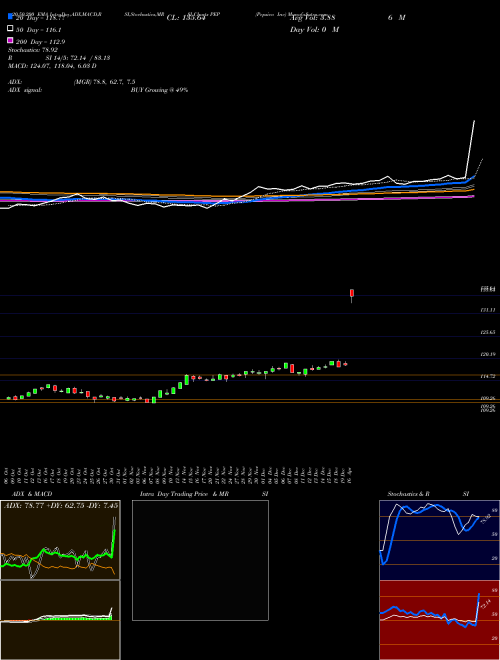Click the 131.11 price axis label
The height and width of the screenshot is (660, 500).
coord(488,310)
